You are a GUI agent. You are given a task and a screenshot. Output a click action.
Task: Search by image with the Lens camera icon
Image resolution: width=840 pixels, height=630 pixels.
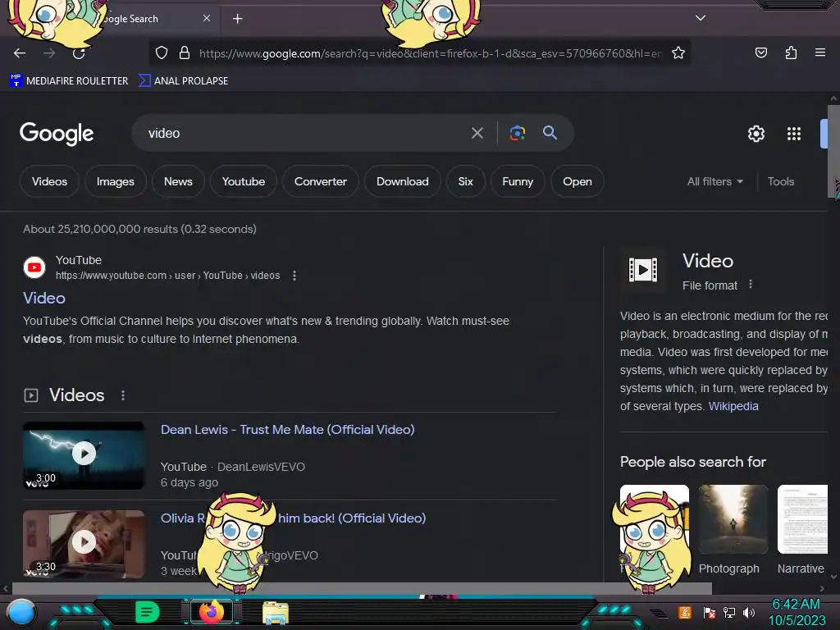pos(517,133)
